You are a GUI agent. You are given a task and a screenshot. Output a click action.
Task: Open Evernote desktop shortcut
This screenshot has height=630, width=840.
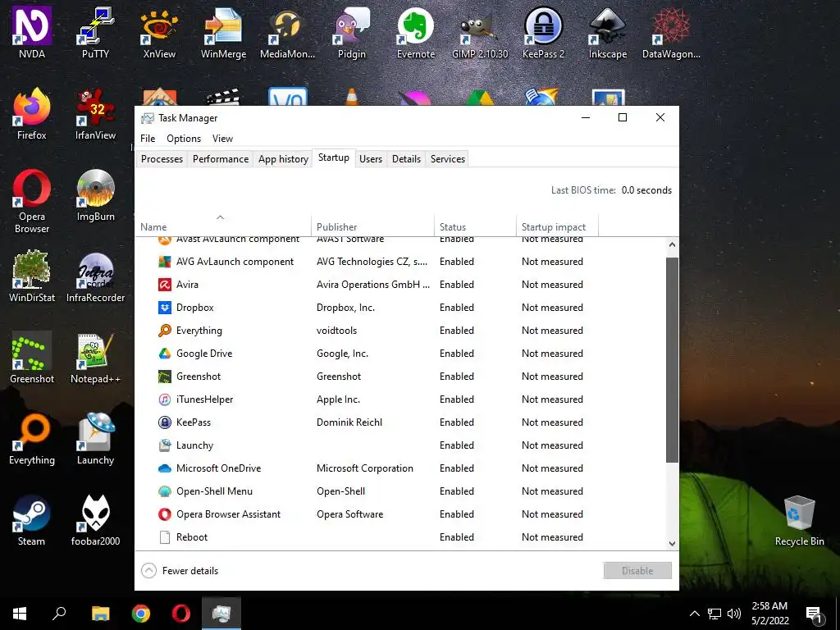(416, 33)
